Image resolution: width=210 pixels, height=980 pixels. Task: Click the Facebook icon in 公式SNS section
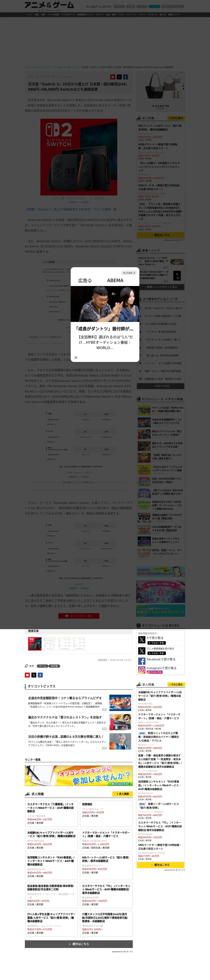click(x=141, y=661)
